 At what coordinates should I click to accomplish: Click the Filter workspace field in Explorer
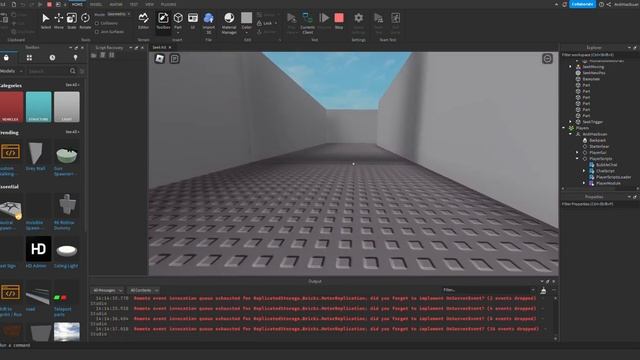pos(599,55)
